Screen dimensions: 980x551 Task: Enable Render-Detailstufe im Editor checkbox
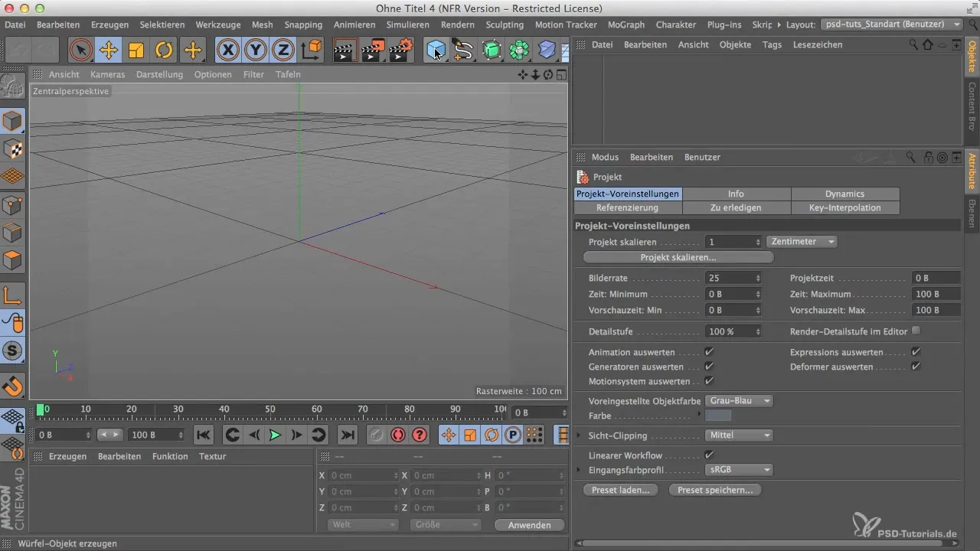click(916, 331)
